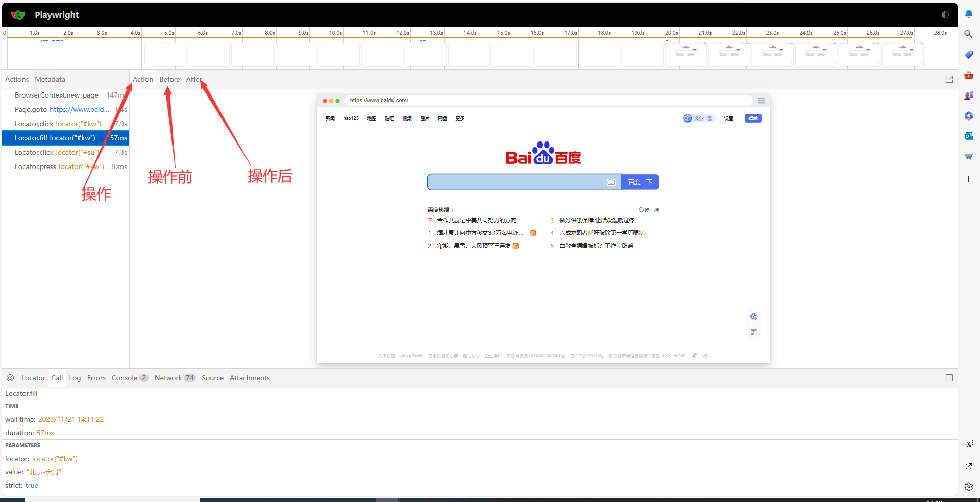Click the baidu.com link in Page.goto action

coord(79,109)
